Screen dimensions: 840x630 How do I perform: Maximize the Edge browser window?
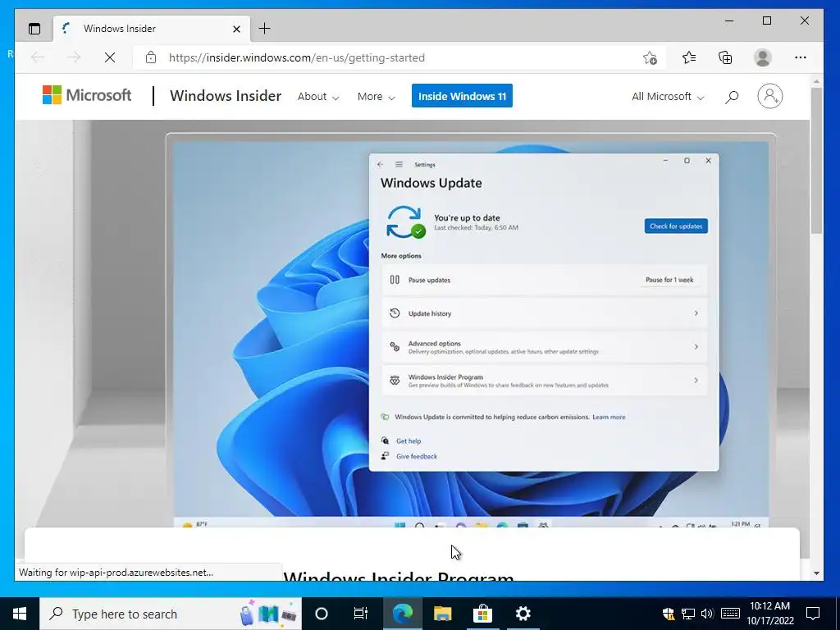coord(767,21)
